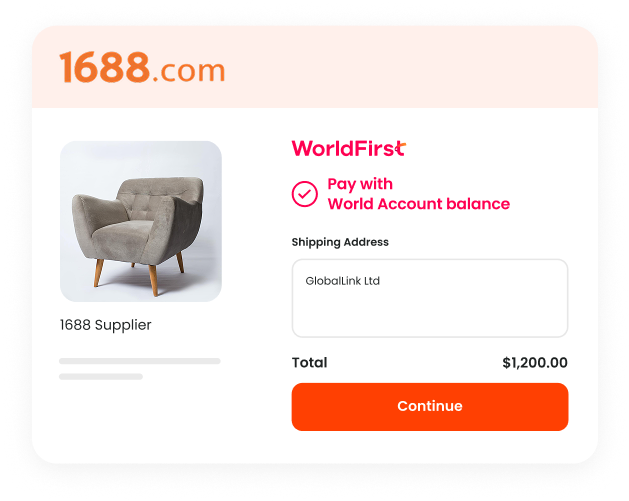Viewport: 629px width, 501px height.
Task: Click the .com part of the header logo
Action: (x=189, y=71)
